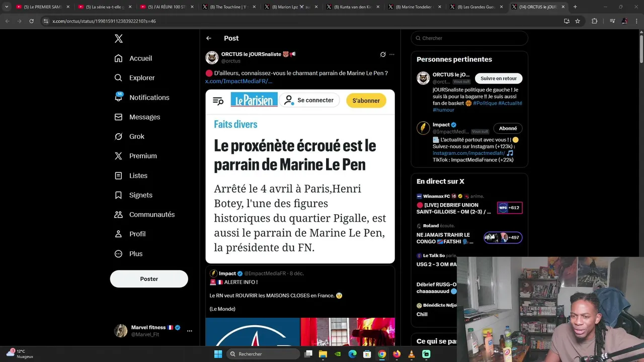Open post options three-dot menu
This screenshot has height=362, width=644.
click(392, 54)
